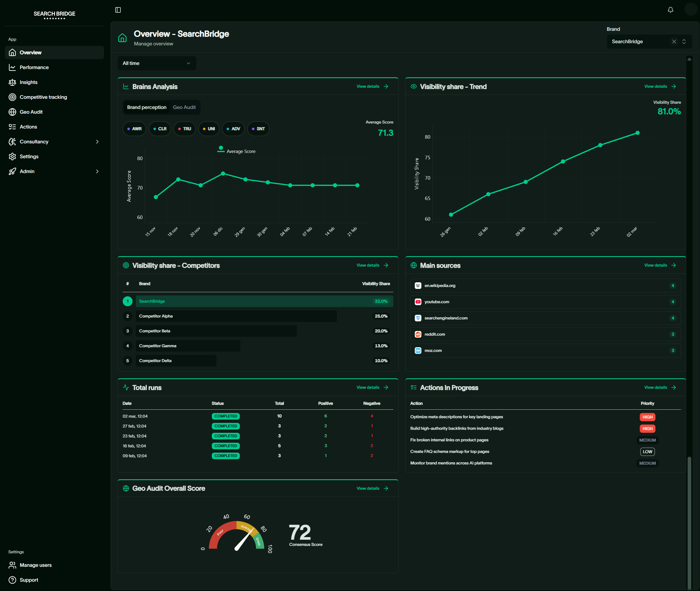Disable the TRU metric chip
The image size is (700, 591).
(x=185, y=129)
